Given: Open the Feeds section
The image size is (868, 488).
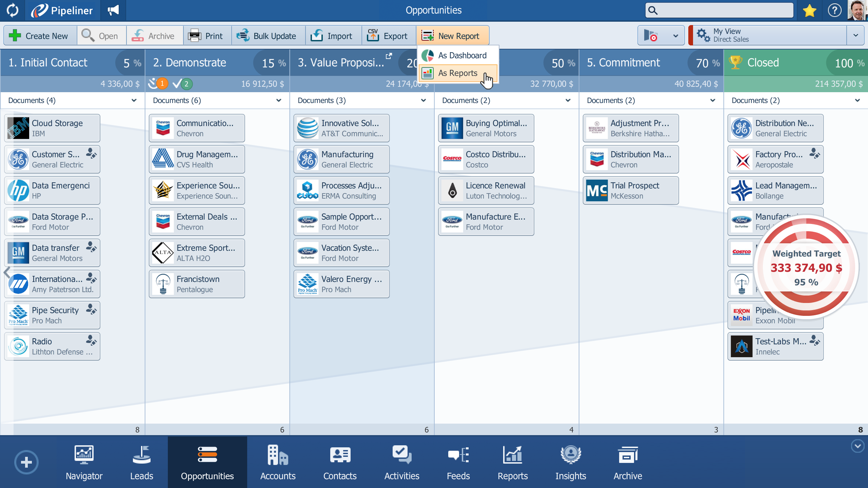Looking at the screenshot, I should [458, 462].
